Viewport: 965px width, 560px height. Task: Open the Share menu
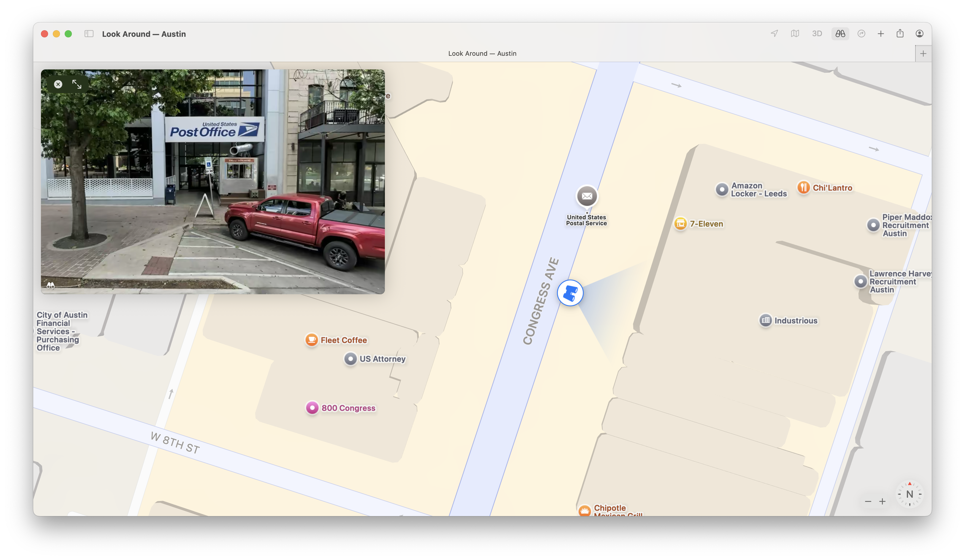tap(900, 34)
